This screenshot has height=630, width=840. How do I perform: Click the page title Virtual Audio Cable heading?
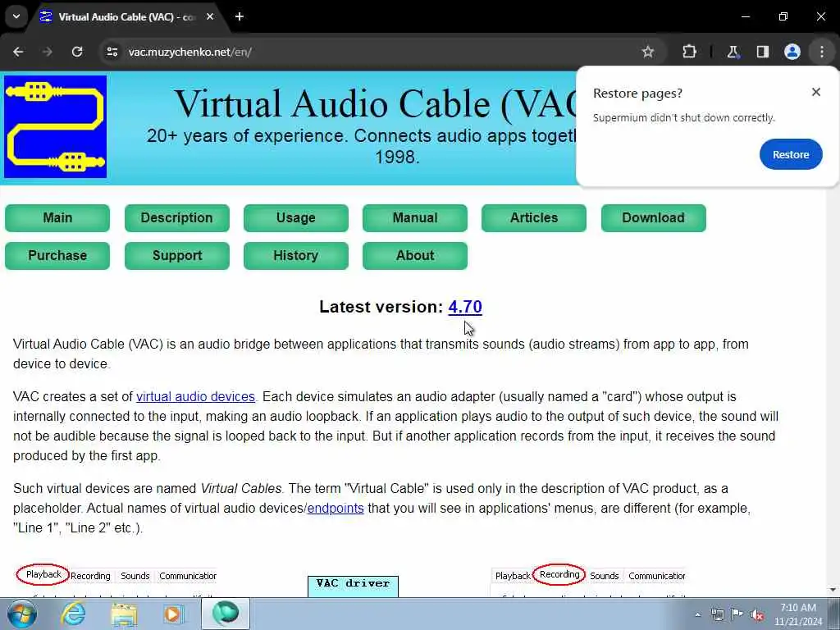coord(375,103)
